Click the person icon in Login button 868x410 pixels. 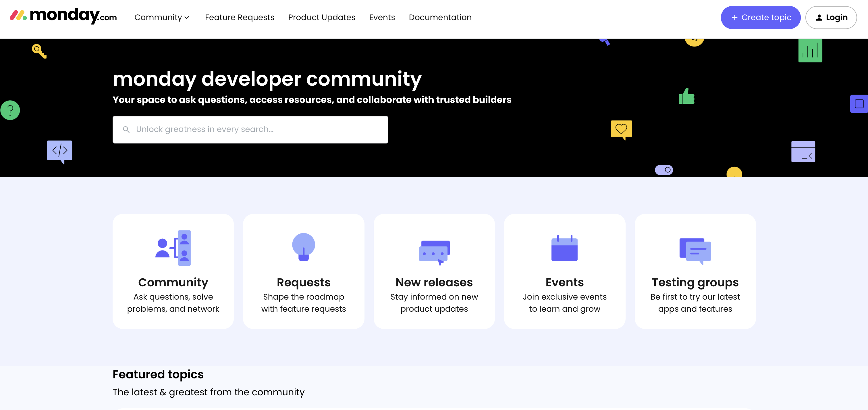[x=819, y=18]
